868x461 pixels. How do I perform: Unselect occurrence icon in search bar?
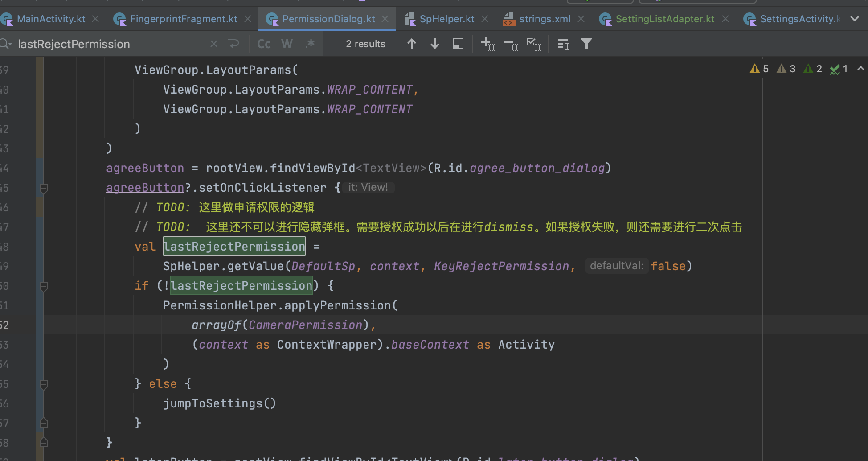511,44
